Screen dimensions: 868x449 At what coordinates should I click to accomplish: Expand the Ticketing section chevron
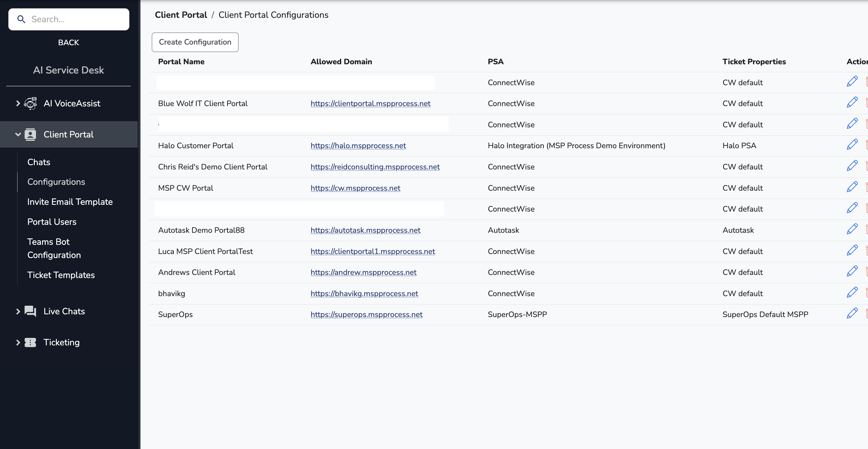tap(18, 343)
